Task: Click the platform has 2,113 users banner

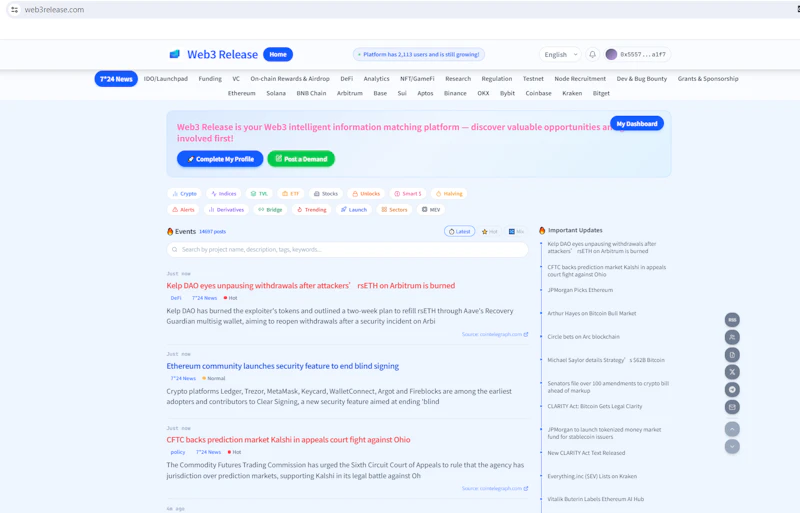Action: point(419,54)
